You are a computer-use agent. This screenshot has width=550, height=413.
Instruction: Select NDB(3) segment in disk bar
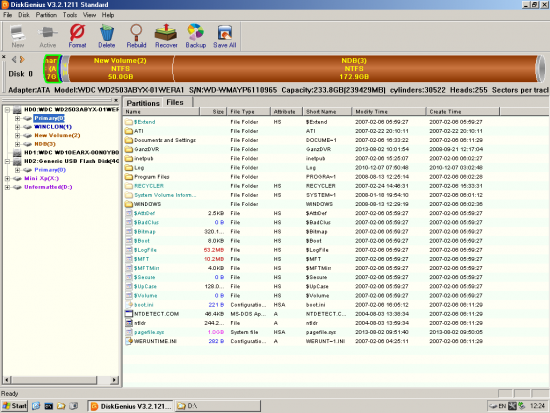pyautogui.click(x=355, y=69)
